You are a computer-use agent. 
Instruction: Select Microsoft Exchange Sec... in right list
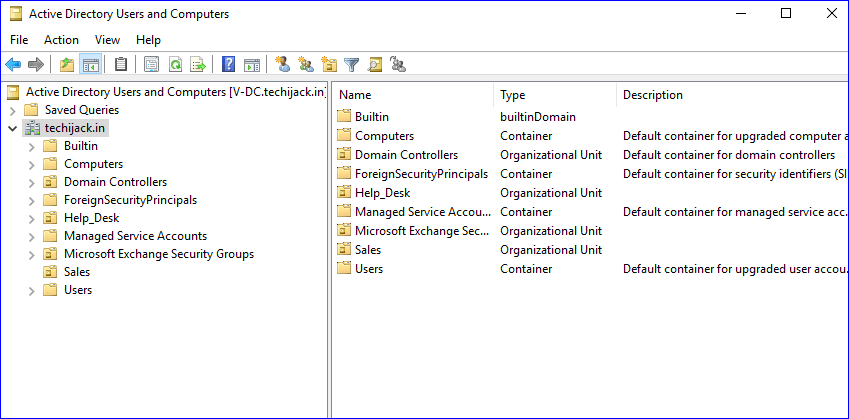pyautogui.click(x=422, y=231)
